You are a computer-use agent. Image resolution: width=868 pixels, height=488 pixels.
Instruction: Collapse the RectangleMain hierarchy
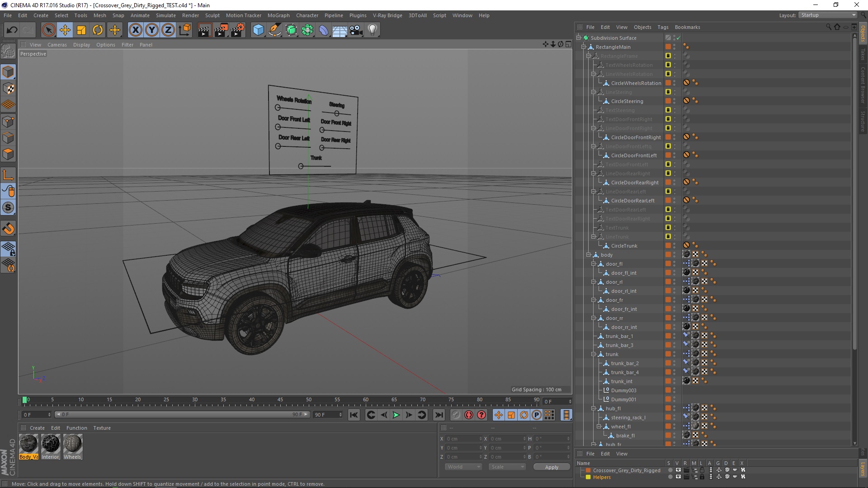584,47
